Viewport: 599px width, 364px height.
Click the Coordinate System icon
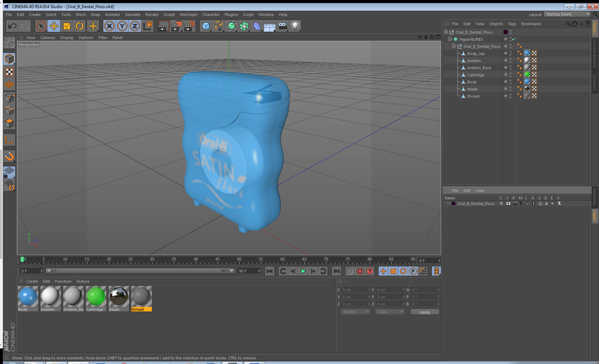click(x=148, y=26)
